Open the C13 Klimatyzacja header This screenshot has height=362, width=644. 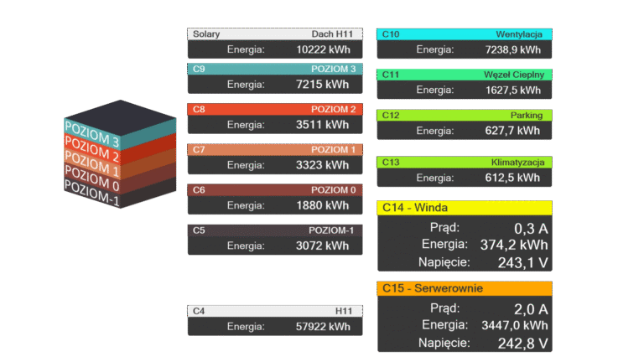[x=464, y=162]
